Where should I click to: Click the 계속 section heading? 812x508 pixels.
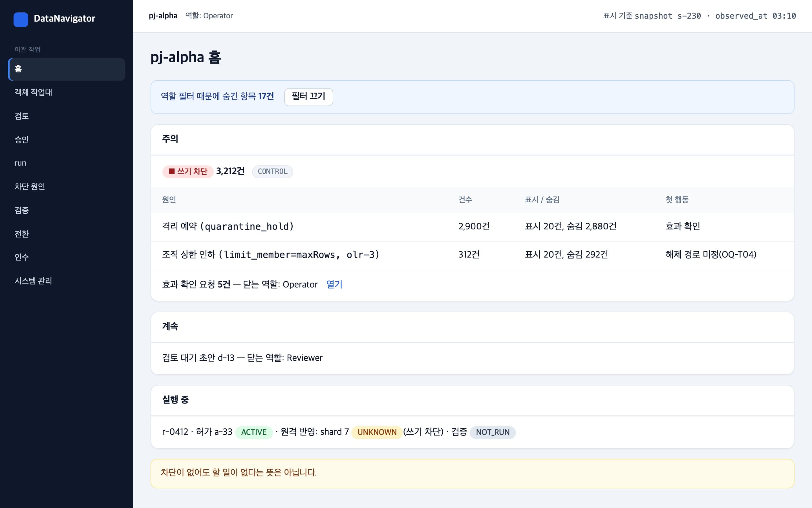click(x=170, y=327)
